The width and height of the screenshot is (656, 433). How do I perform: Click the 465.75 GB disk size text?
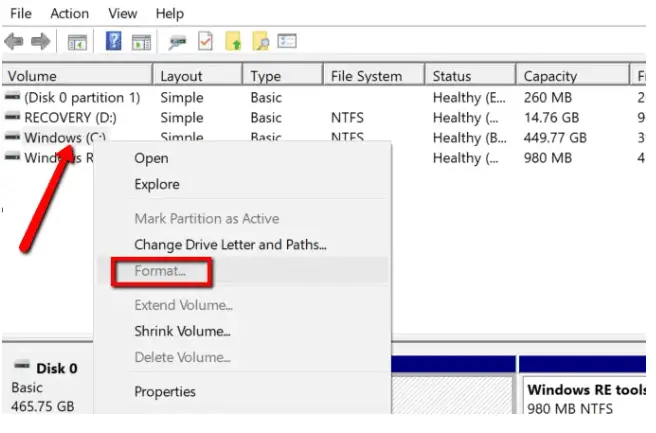pos(43,406)
